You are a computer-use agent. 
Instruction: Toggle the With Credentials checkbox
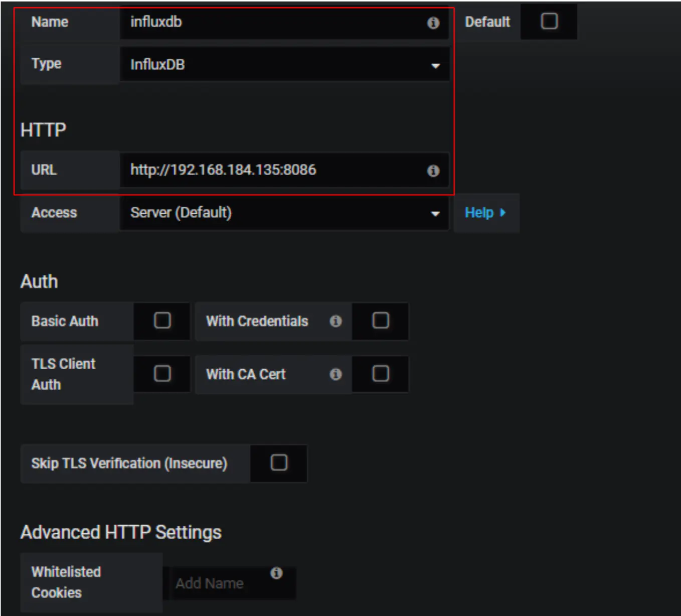(x=381, y=321)
